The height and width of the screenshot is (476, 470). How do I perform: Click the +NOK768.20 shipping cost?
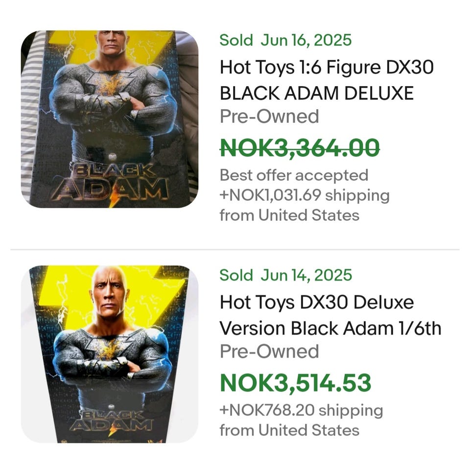[x=301, y=410]
